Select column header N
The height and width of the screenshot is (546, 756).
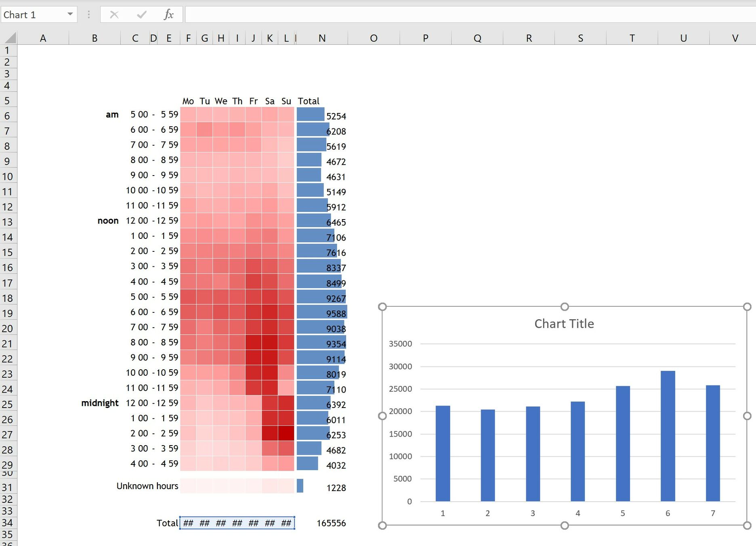point(322,38)
